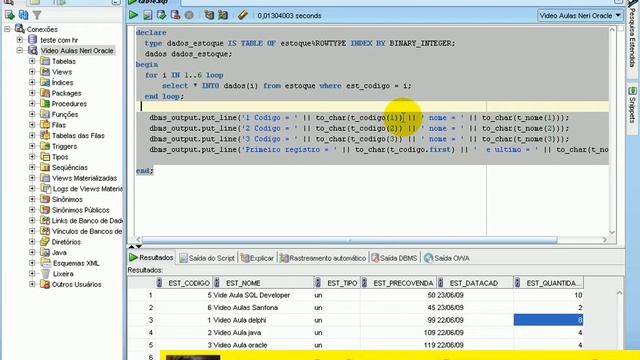The image size is (640, 360).
Task: Select the Diretórios tree item
Action: 66,242
